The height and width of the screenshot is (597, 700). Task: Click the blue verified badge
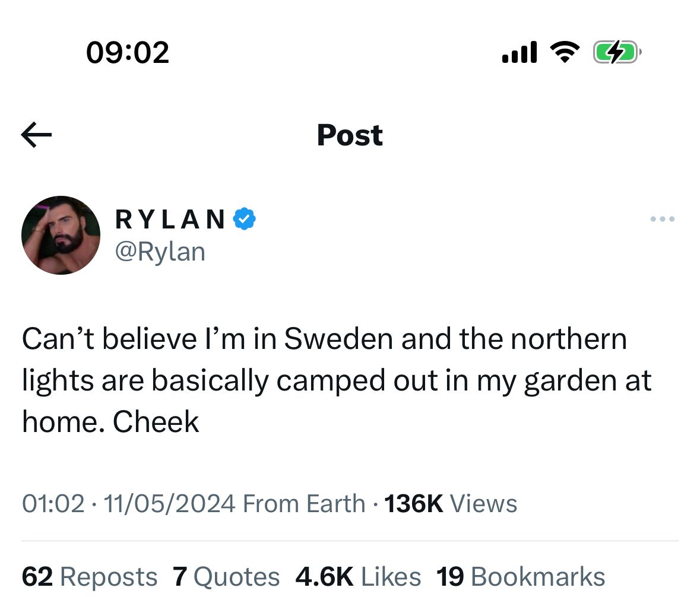click(x=245, y=218)
